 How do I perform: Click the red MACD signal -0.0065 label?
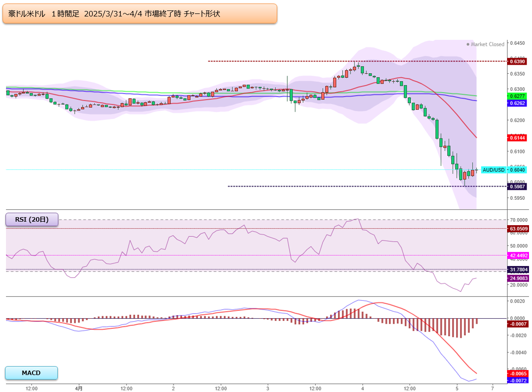coord(517,374)
